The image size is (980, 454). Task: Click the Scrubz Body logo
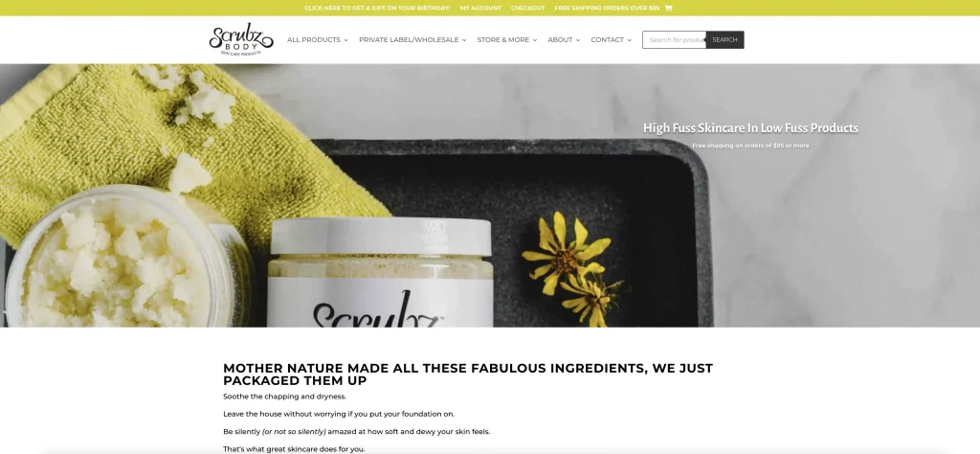click(x=241, y=39)
